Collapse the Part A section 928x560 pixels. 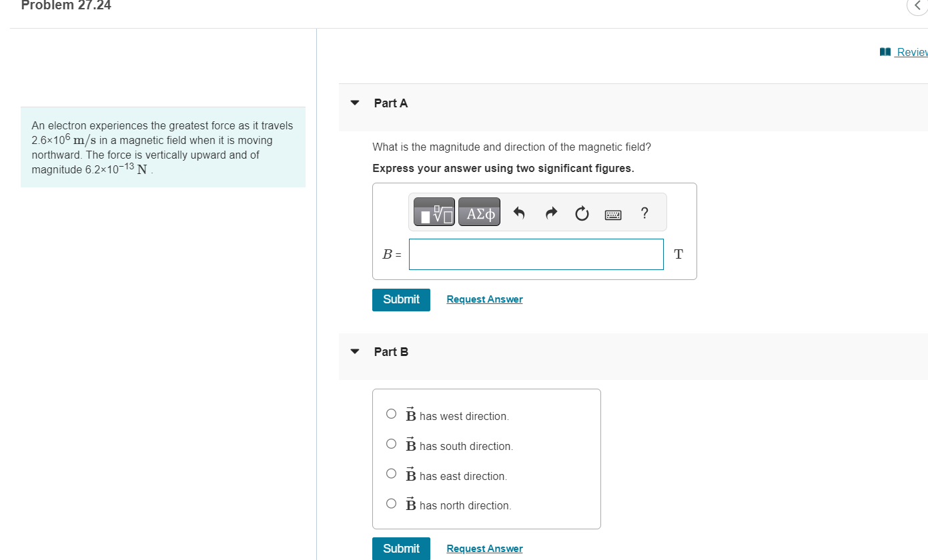pyautogui.click(x=354, y=103)
